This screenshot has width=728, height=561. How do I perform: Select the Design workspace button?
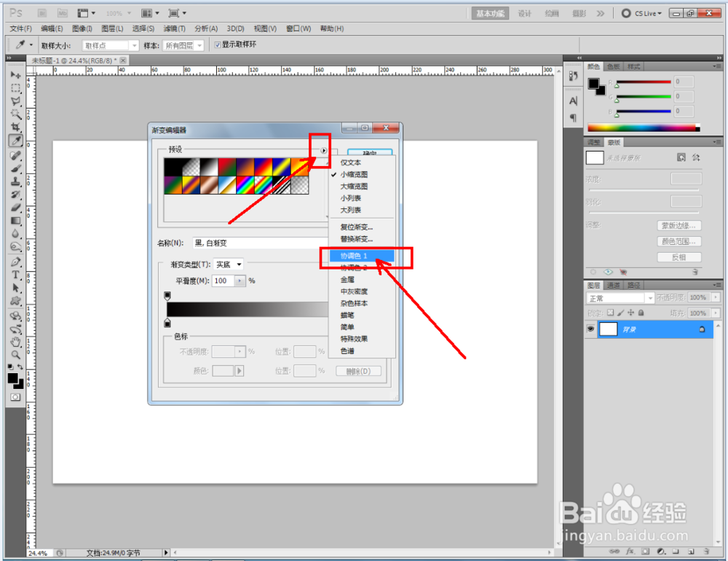525,14
